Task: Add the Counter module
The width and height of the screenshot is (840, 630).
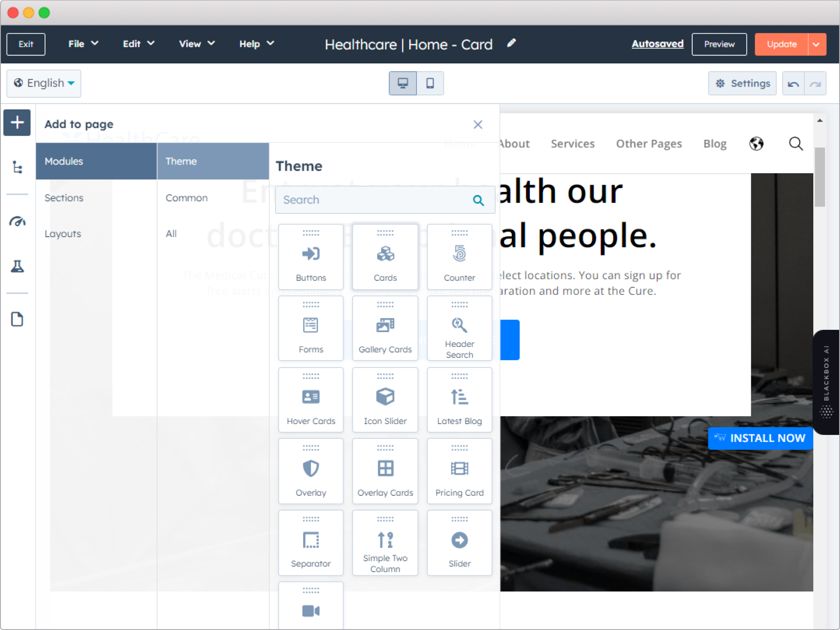Action: point(459,257)
